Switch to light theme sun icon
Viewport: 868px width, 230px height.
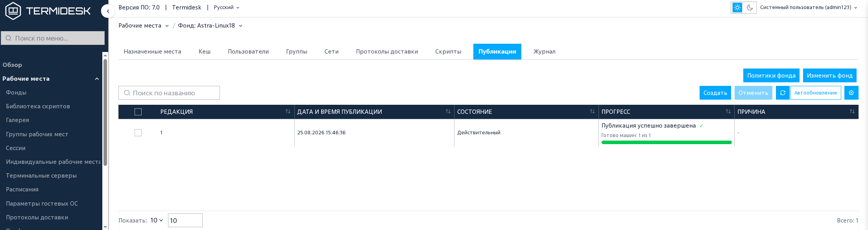coord(737,7)
